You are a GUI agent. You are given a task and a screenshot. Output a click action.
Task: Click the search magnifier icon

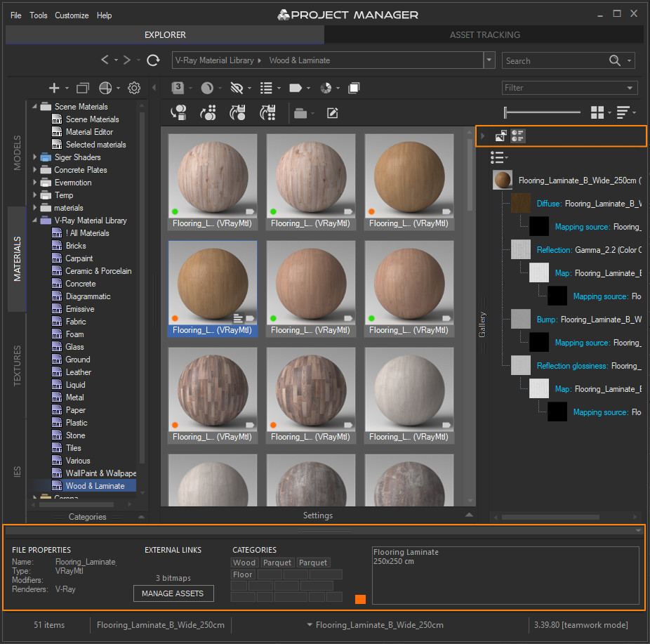[614, 60]
